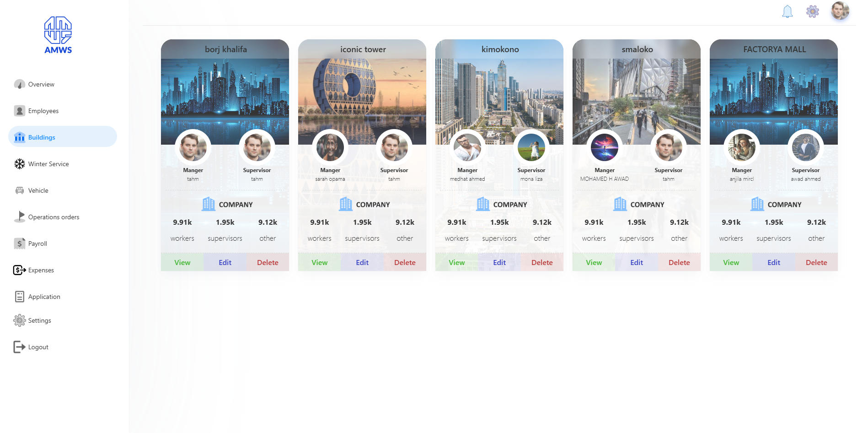Screen dimensions: 868x433
Task: Open the Expenses icon in sidebar
Action: click(x=20, y=270)
